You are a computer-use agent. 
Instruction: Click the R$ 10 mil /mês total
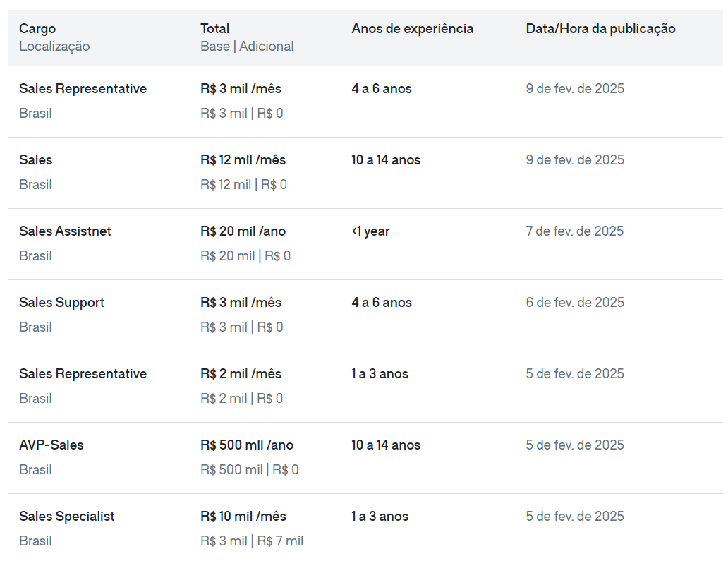tap(243, 517)
